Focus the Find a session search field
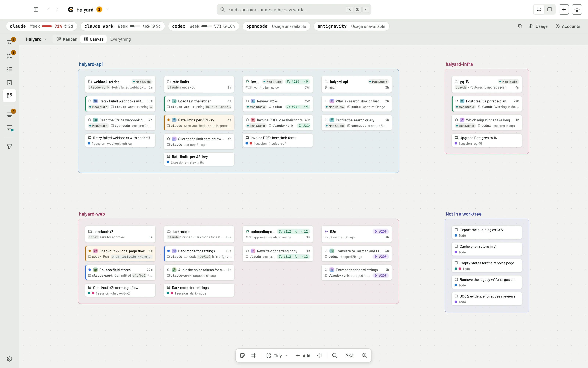This screenshot has width=588, height=368. point(294,10)
